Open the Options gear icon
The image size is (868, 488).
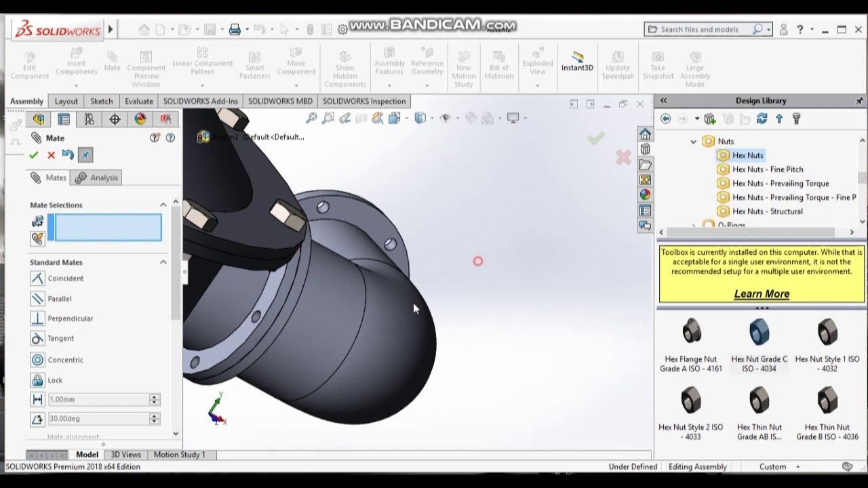[342, 30]
